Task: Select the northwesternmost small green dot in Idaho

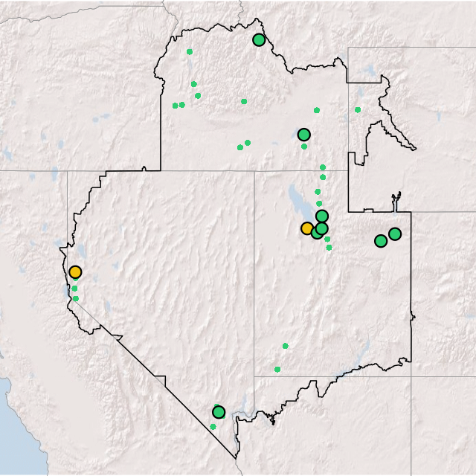Action: pyautogui.click(x=190, y=52)
